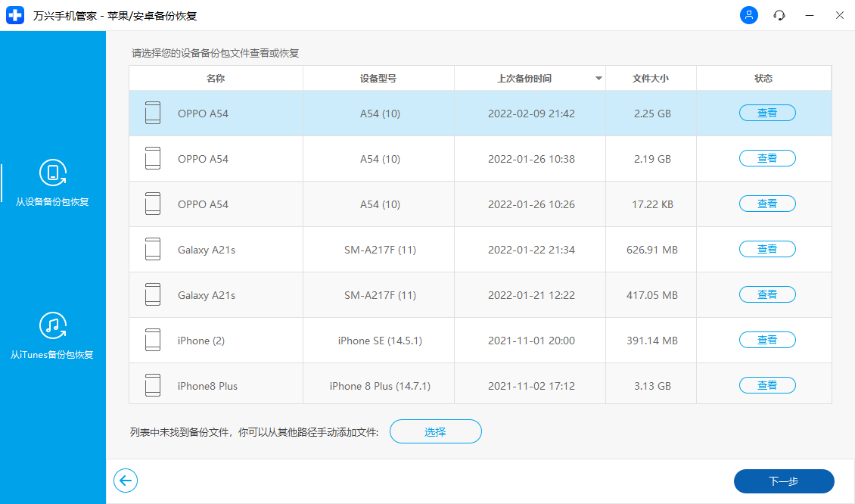Click the 文件大小 column header
The image size is (855, 504).
pyautogui.click(x=650, y=78)
